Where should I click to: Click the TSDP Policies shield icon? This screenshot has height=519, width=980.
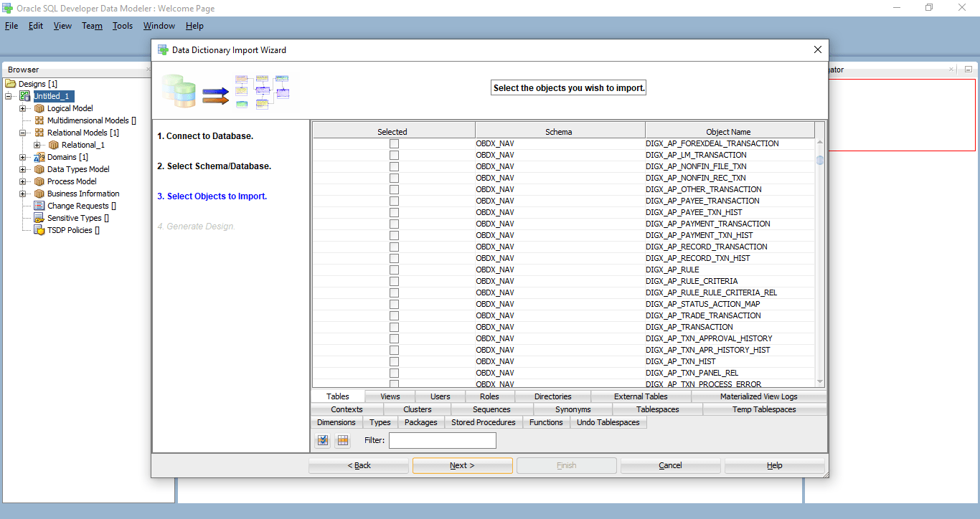(x=39, y=230)
